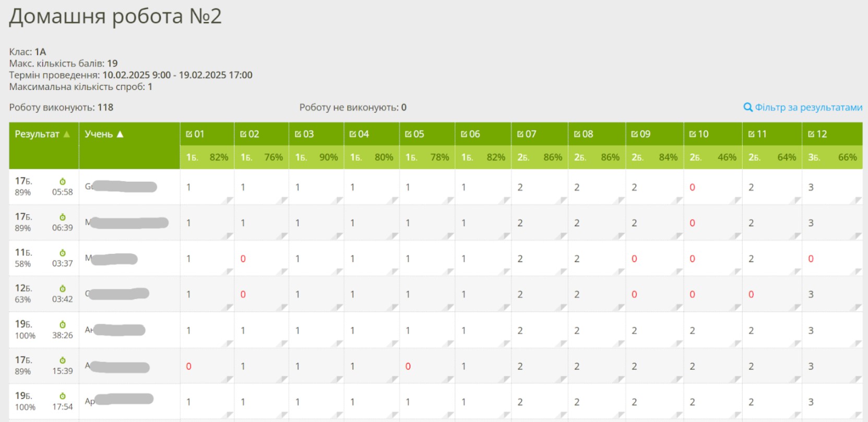Viewport: 868px width, 422px height.
Task: Click the timer icon above the 05:58 time
Action: coord(63,182)
